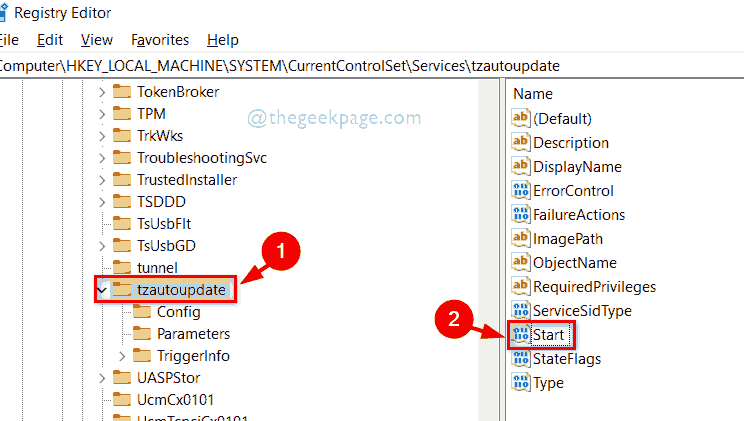This screenshot has width=744, height=421.
Task: Expand the UASPStor key
Action: coord(101,378)
